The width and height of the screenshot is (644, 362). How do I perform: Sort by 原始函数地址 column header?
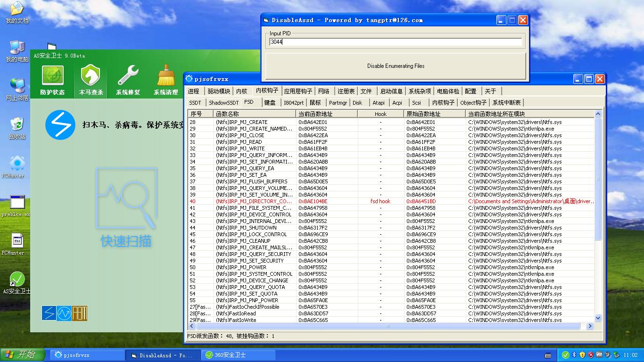pyautogui.click(x=435, y=114)
